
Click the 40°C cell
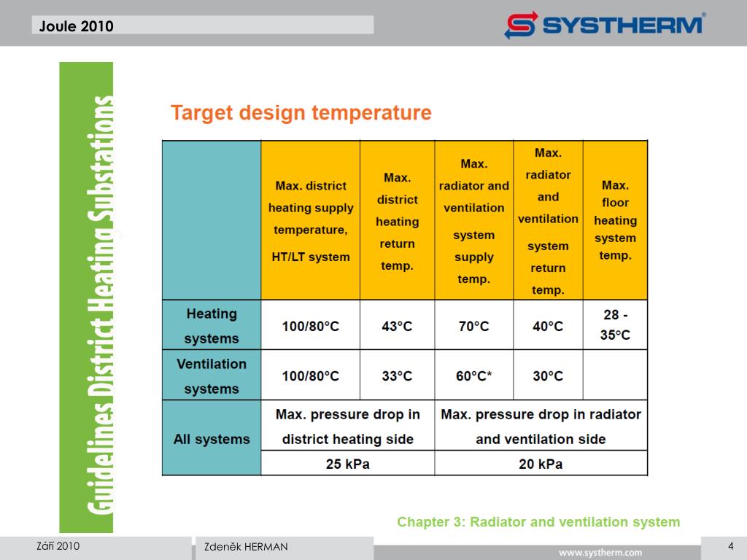[x=549, y=326]
